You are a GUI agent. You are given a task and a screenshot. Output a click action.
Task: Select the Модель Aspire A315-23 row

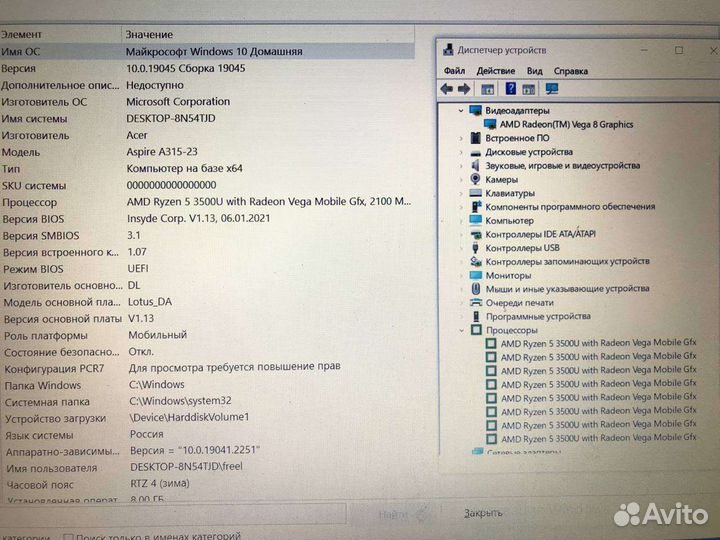[x=207, y=152]
